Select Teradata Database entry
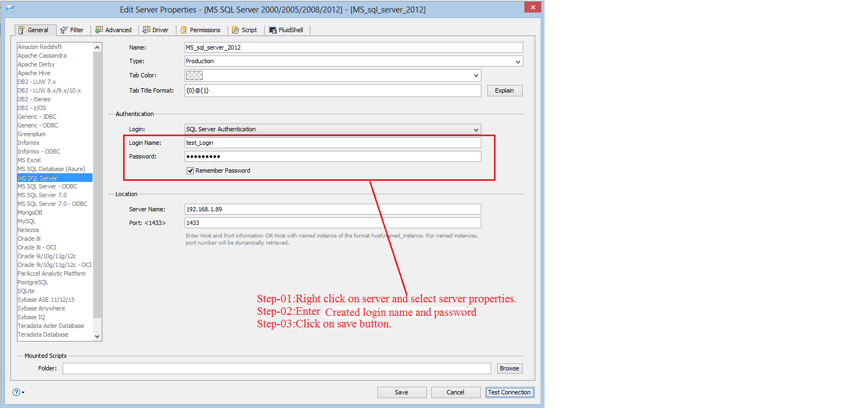This screenshot has width=868, height=408. (43, 334)
